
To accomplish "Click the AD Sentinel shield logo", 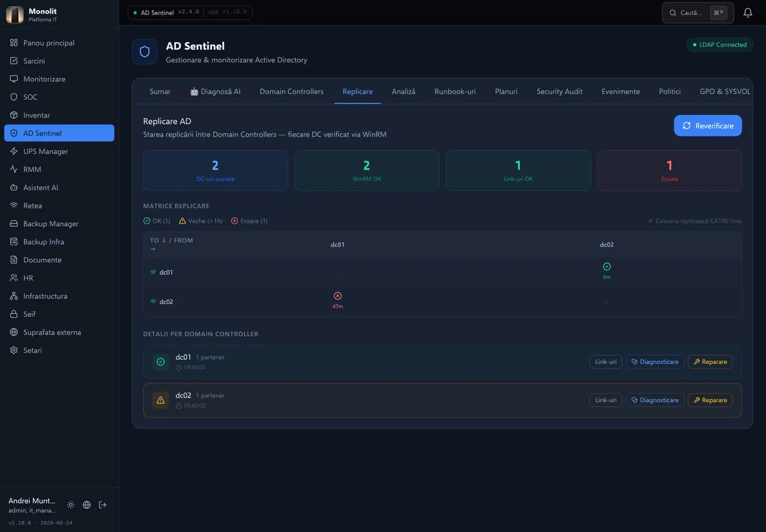I will pos(144,51).
